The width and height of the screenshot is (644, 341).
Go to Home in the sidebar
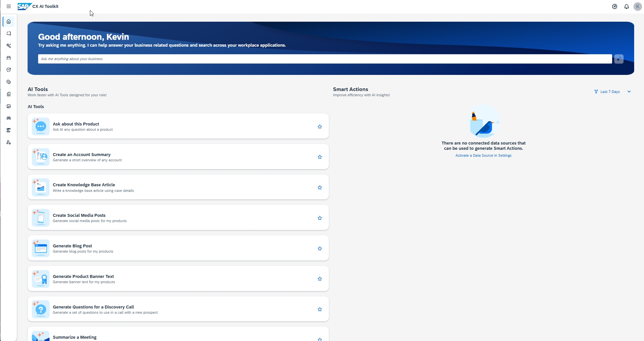coord(9,22)
